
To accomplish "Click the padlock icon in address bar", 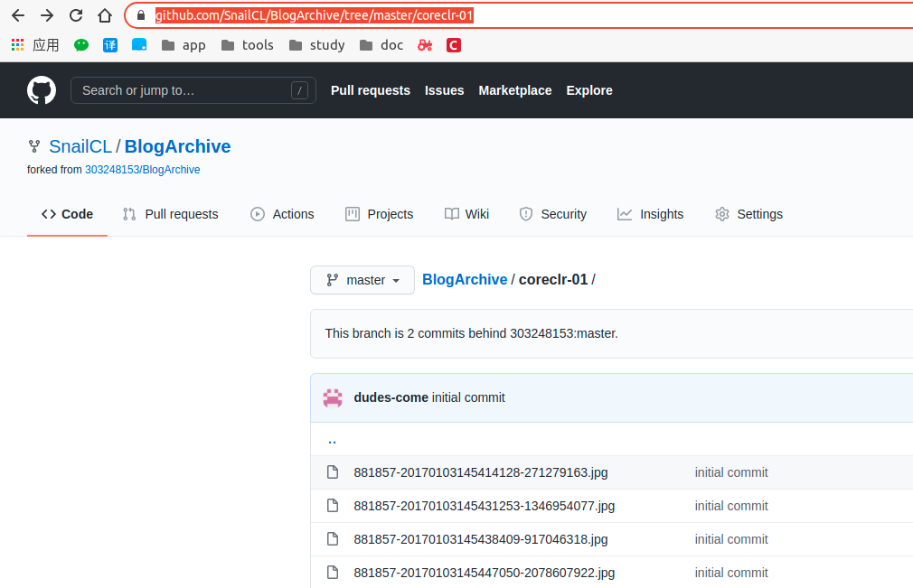I will point(141,15).
